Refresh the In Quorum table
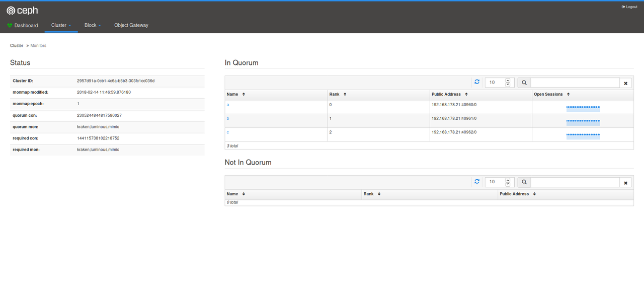The width and height of the screenshot is (644, 296). click(477, 82)
